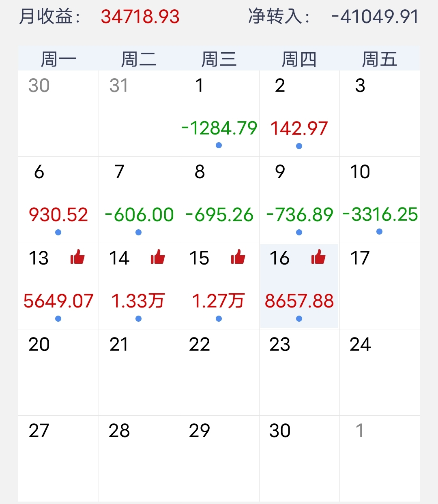Image resolution: width=438 pixels, height=504 pixels.
Task: Select the 周五 column header
Action: tap(380, 59)
